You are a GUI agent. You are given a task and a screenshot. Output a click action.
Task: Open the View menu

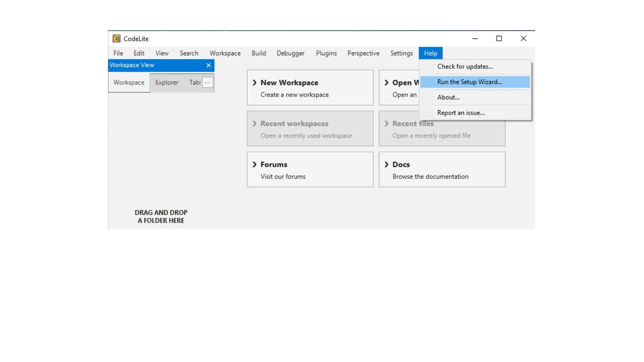click(x=162, y=53)
